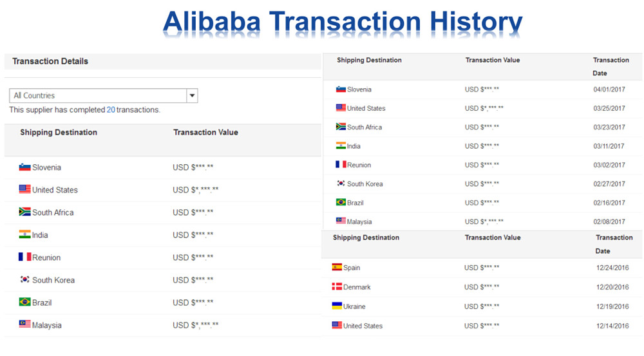Select the 04/01/2017 transaction date

[609, 89]
